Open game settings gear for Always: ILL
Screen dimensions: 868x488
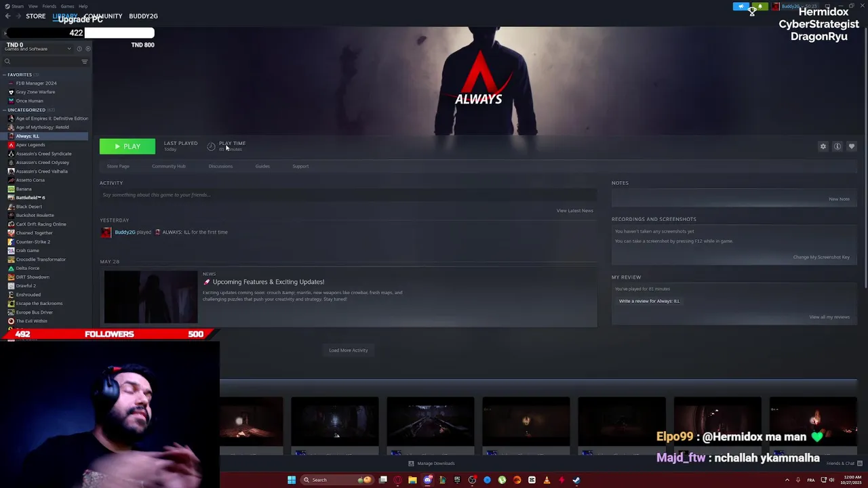[x=823, y=146]
